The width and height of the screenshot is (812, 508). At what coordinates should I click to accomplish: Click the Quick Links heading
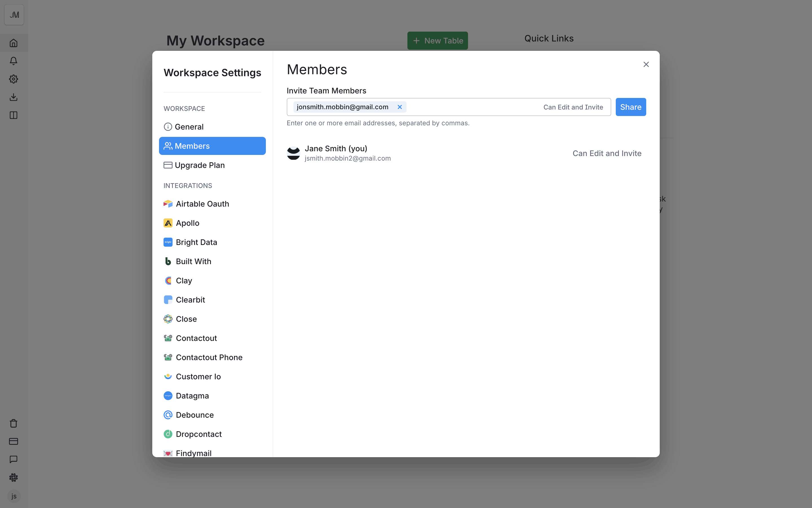click(x=549, y=38)
